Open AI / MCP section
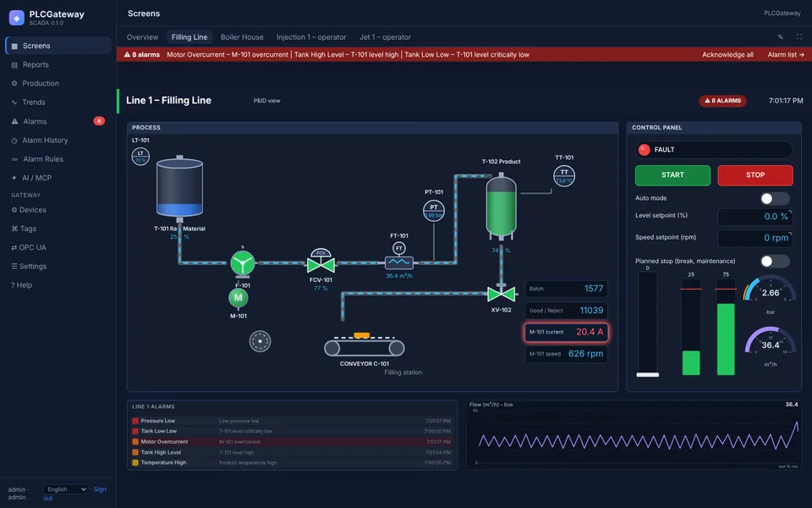Image resolution: width=812 pixels, height=508 pixels. coord(58,178)
